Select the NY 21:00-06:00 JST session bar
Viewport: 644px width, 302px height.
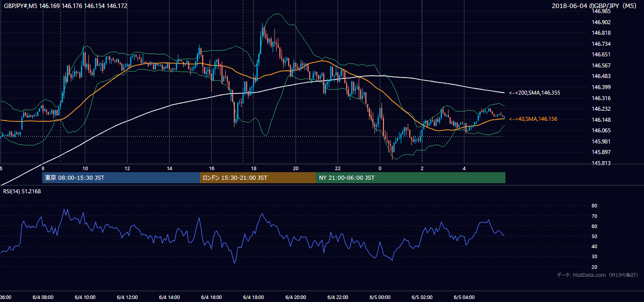tap(411, 178)
